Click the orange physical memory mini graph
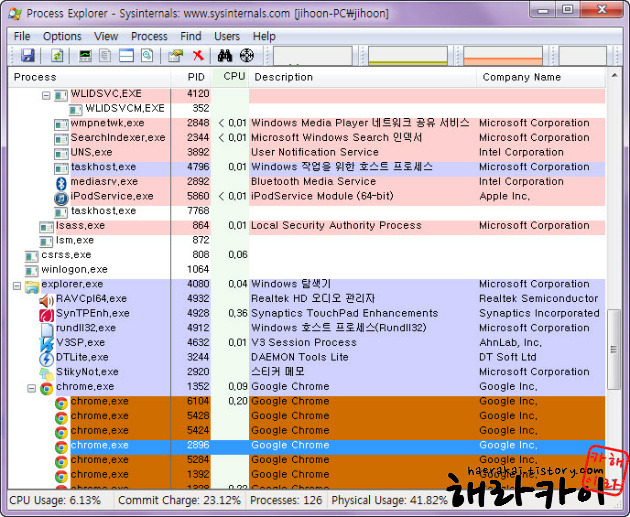630x517 pixels. (503, 55)
